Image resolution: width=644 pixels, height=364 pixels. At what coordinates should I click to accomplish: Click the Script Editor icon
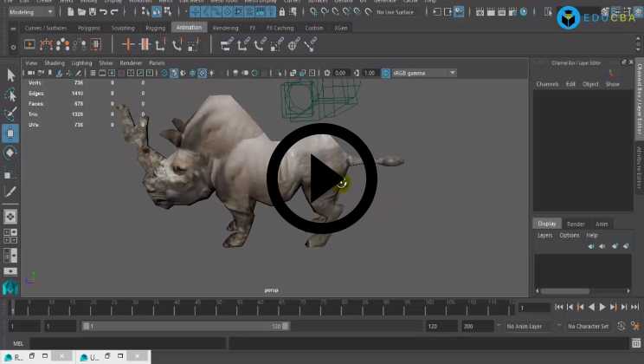pos(636,343)
